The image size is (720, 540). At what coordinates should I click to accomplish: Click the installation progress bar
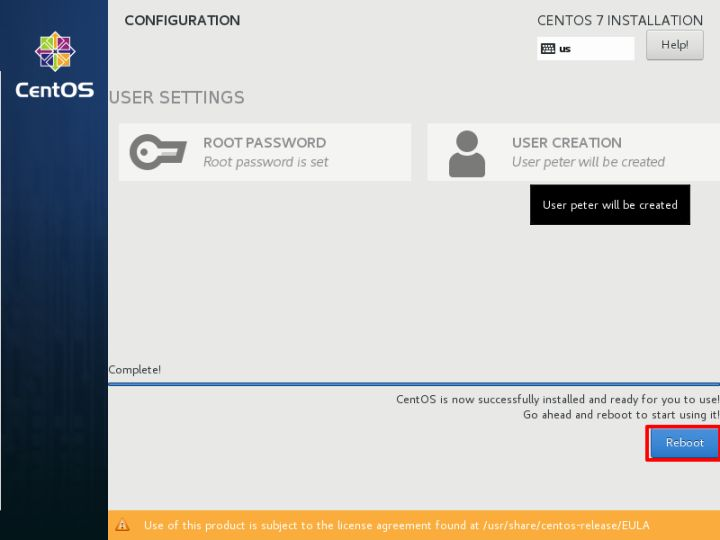tap(413, 383)
